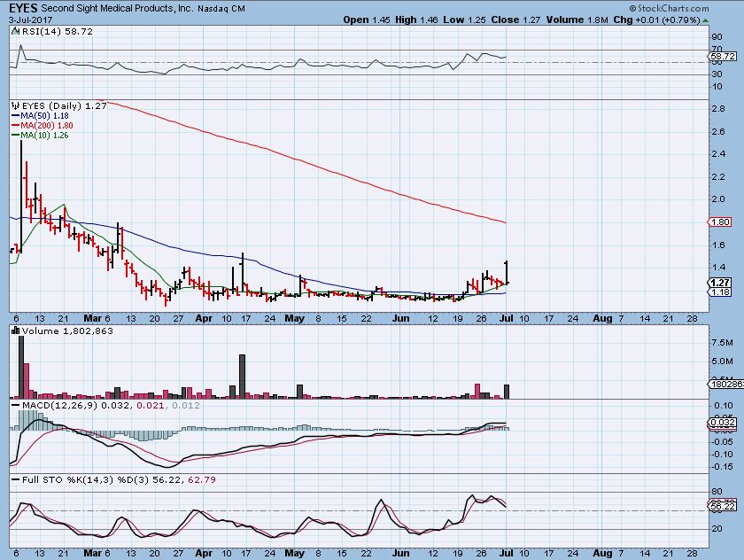Click the Volume bar-chart legend icon

13,331
